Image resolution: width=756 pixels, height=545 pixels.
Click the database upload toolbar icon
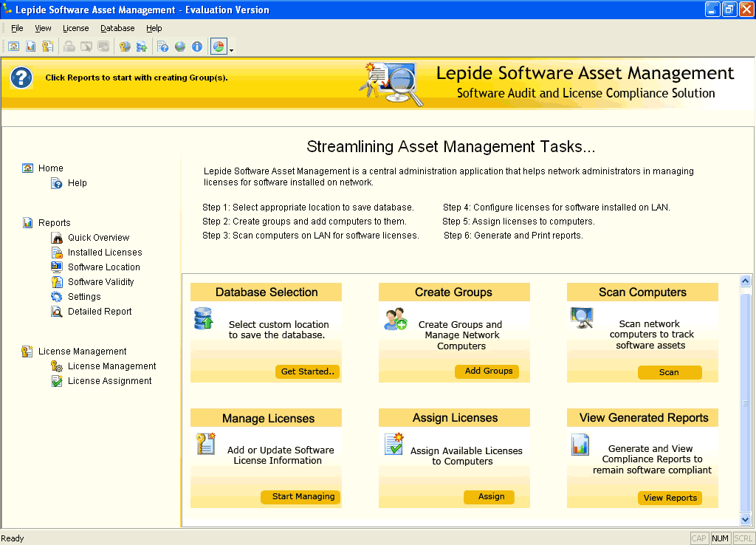pyautogui.click(x=140, y=46)
